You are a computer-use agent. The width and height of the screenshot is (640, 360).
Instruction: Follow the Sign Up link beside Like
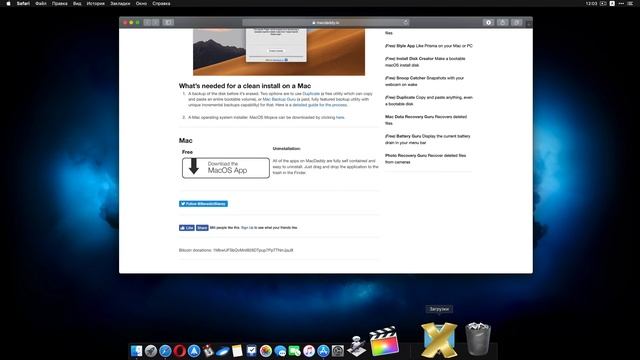tap(247, 228)
